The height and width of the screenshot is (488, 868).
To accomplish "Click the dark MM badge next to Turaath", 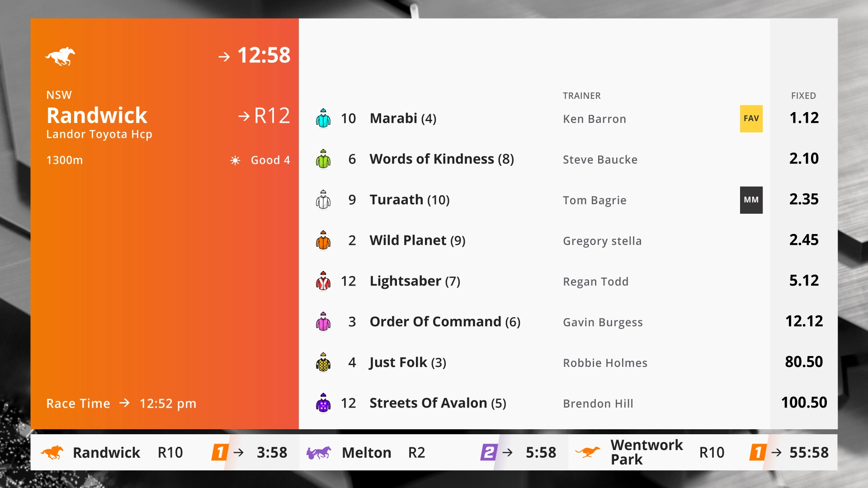I will 751,200.
